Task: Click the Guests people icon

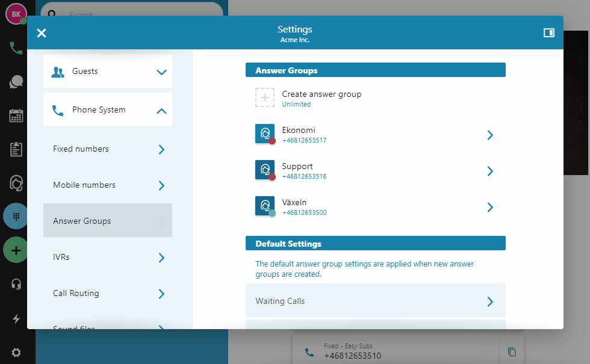Action: pyautogui.click(x=58, y=72)
